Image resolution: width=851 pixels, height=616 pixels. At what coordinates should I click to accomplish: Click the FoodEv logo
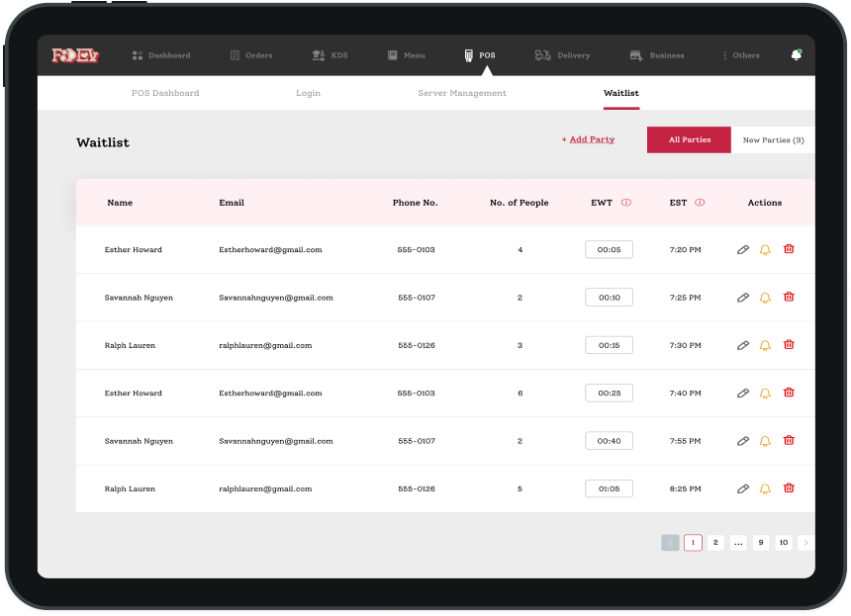[x=75, y=55]
